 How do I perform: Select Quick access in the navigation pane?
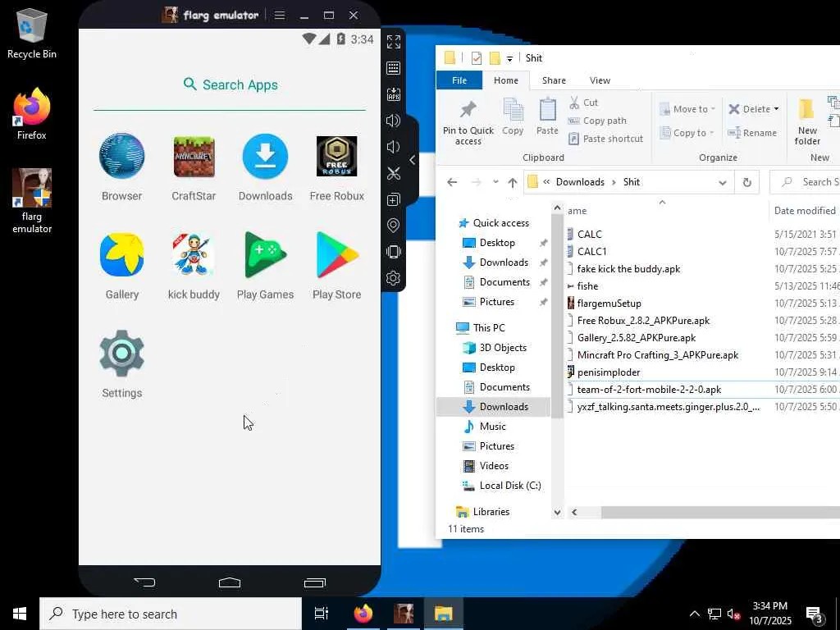pos(501,223)
